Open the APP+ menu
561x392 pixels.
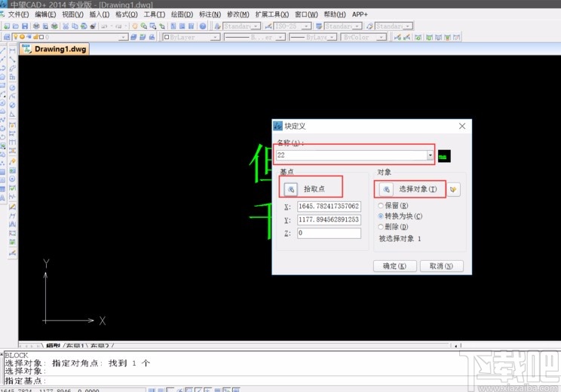(360, 14)
